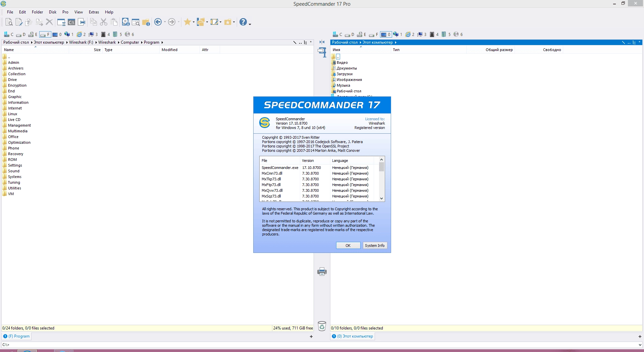Click the System Info button
This screenshot has height=352, width=644.
click(x=375, y=246)
